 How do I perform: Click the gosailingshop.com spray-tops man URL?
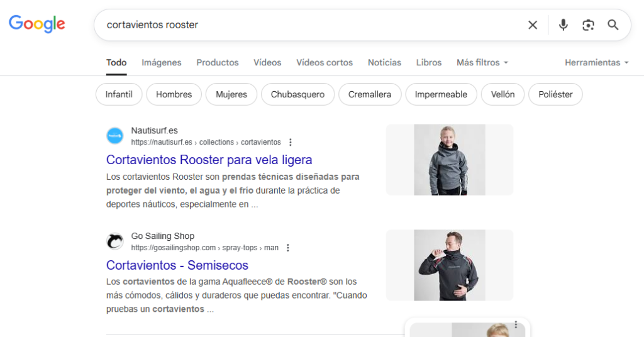click(204, 248)
